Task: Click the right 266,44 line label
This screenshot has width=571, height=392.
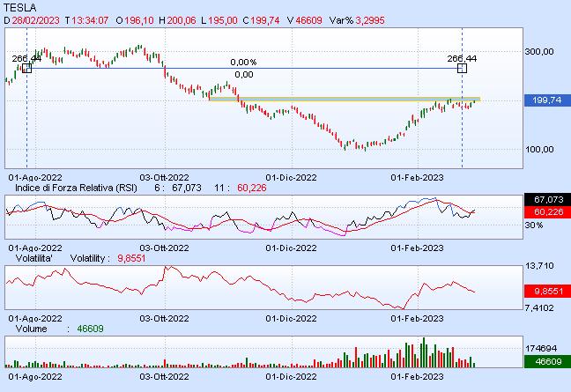Action: tap(462, 59)
